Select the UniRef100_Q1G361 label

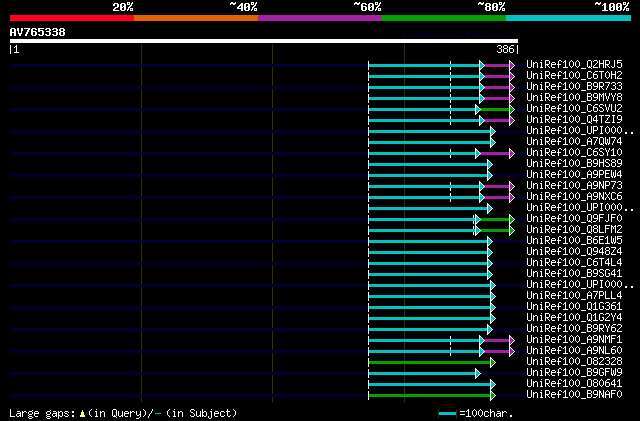574,307
